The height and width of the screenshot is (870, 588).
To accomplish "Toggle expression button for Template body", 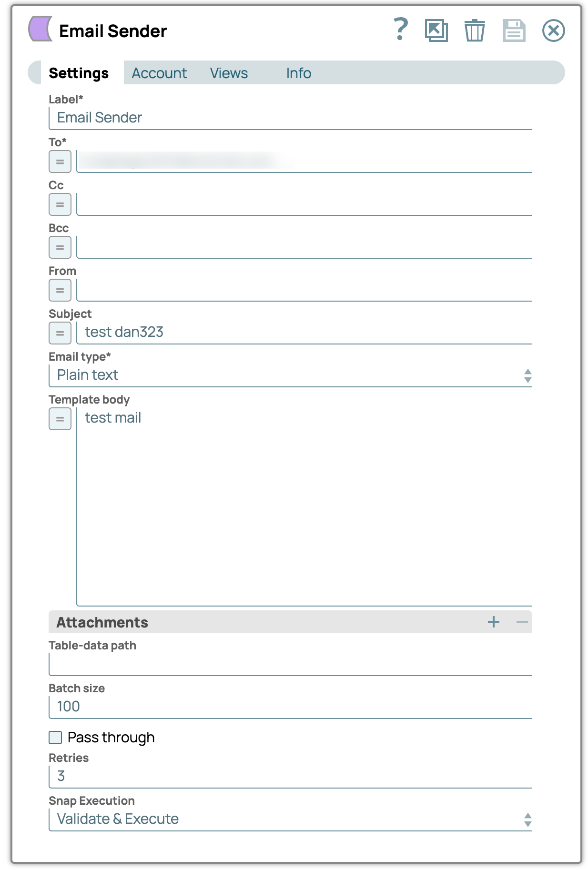I will pos(60,419).
